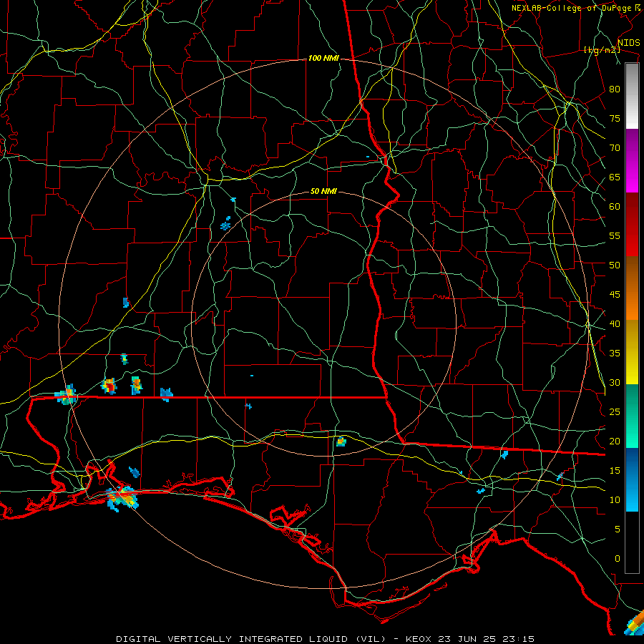This screenshot has width=644, height=644.
Task: Click the NIDS label above the legend
Action: pos(628,42)
